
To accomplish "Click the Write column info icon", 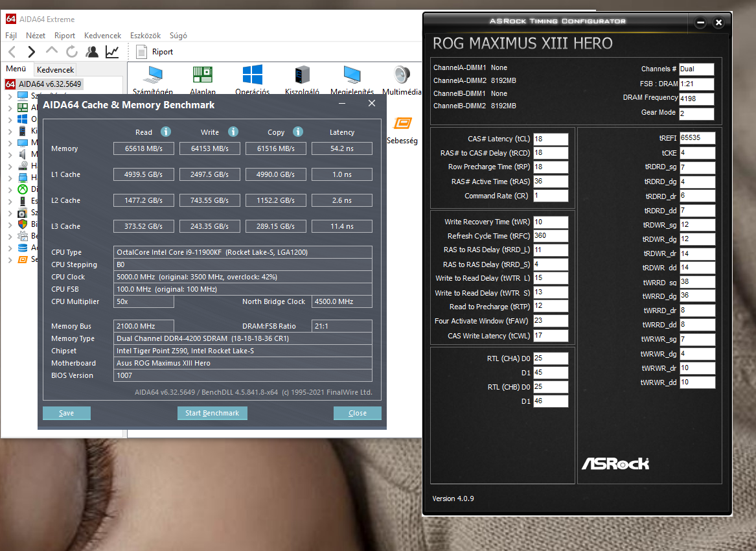I will coord(233,132).
